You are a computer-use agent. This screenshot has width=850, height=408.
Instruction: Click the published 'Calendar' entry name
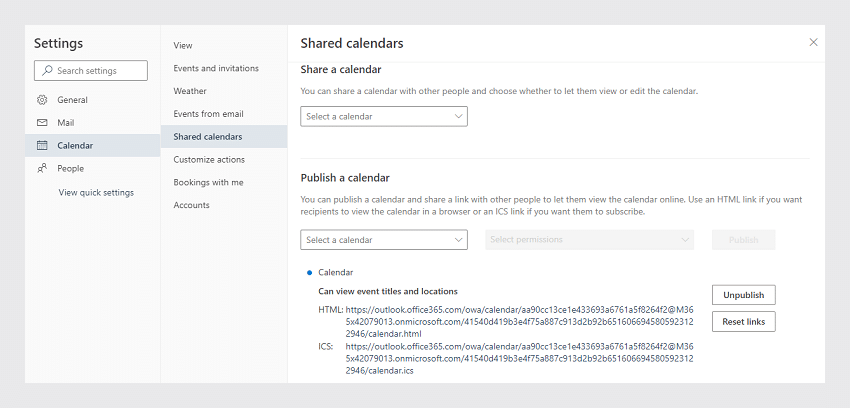pyautogui.click(x=336, y=273)
